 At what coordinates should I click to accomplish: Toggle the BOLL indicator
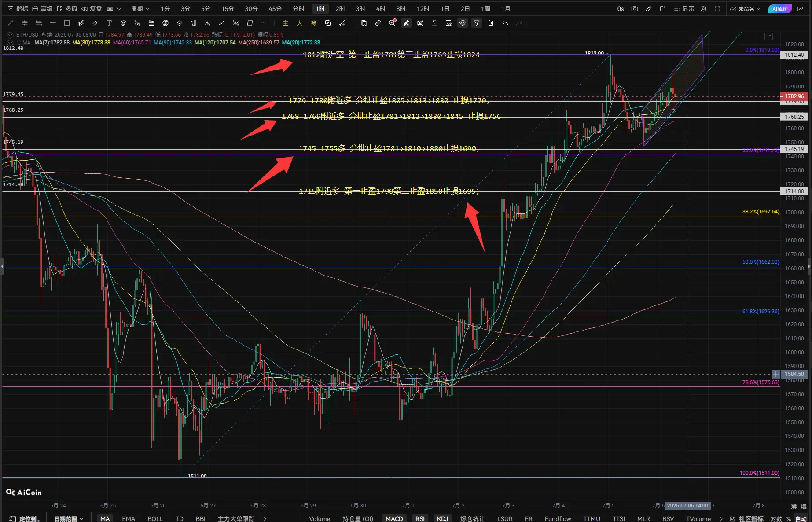coord(155,518)
